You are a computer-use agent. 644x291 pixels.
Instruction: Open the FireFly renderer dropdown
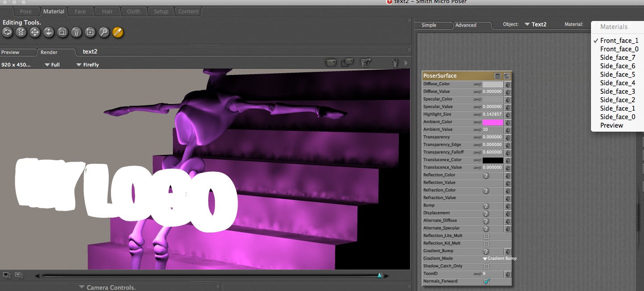(87, 65)
